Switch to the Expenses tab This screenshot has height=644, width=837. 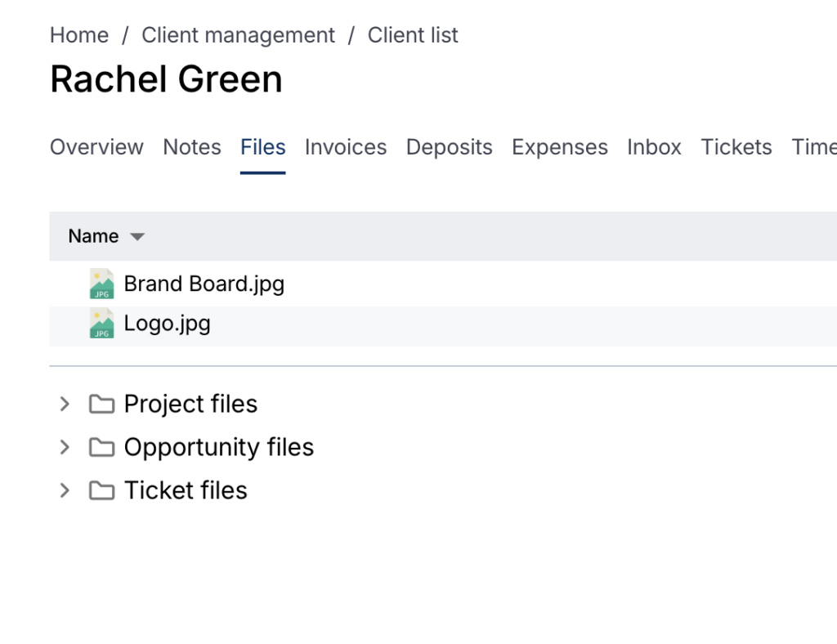click(x=559, y=147)
